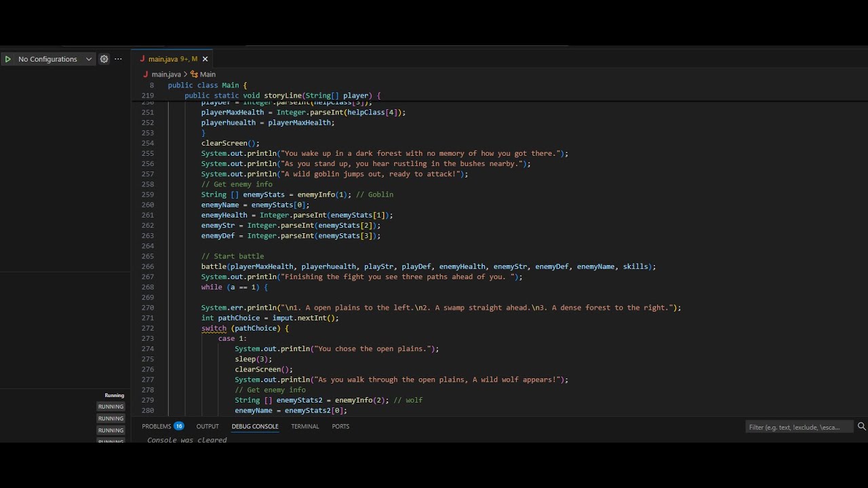Image resolution: width=868 pixels, height=488 pixels.
Task: Open the No Configurations dropdown
Action: 55,59
